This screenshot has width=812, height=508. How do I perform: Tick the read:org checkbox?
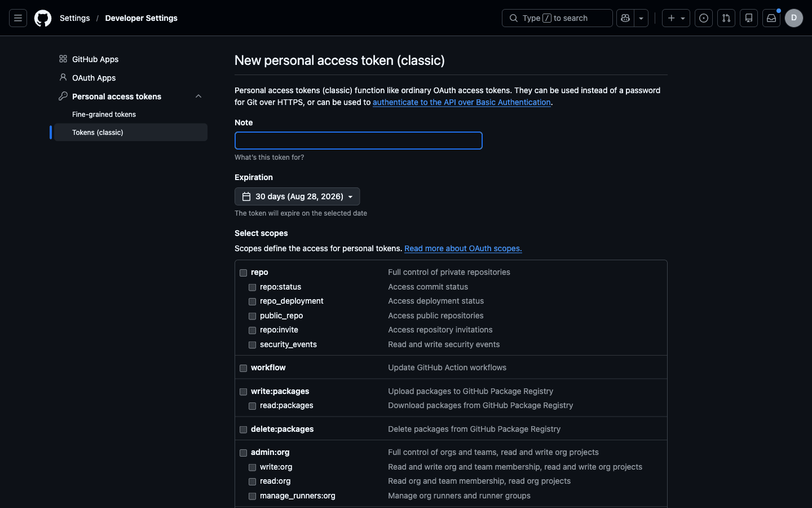[x=253, y=481]
